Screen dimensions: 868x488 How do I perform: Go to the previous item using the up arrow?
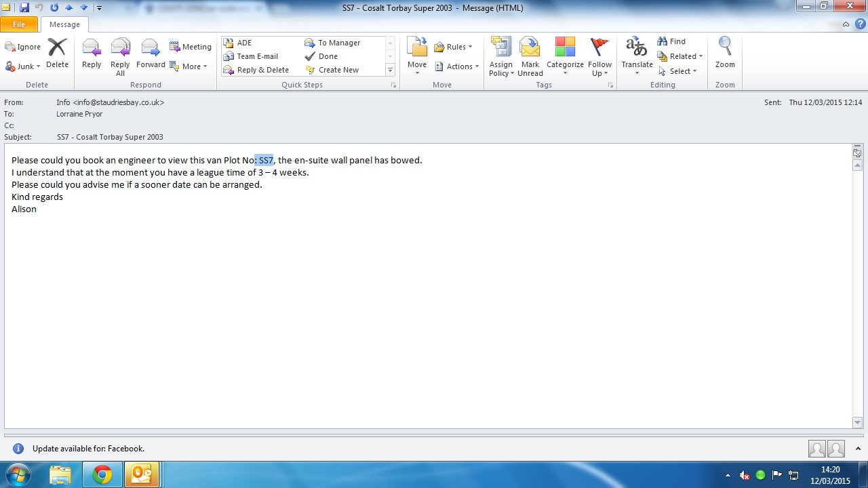pyautogui.click(x=68, y=7)
